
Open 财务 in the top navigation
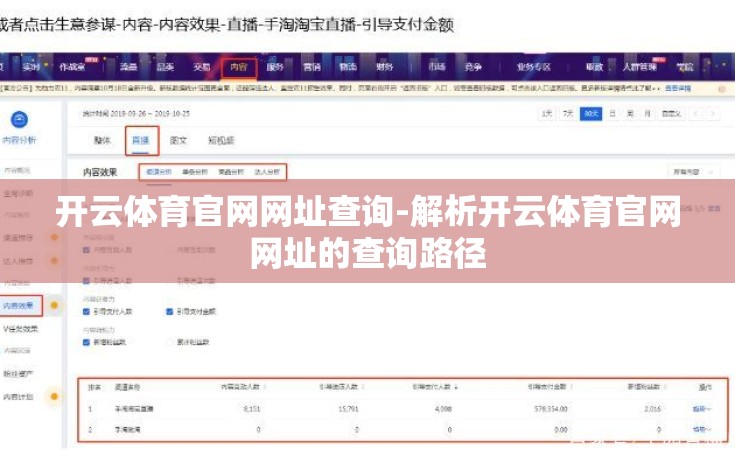click(384, 67)
